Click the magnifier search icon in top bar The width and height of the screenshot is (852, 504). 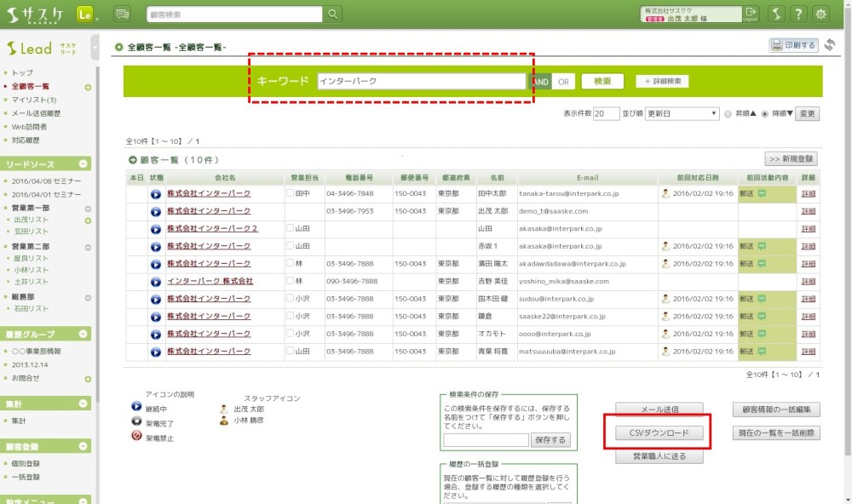click(x=332, y=14)
